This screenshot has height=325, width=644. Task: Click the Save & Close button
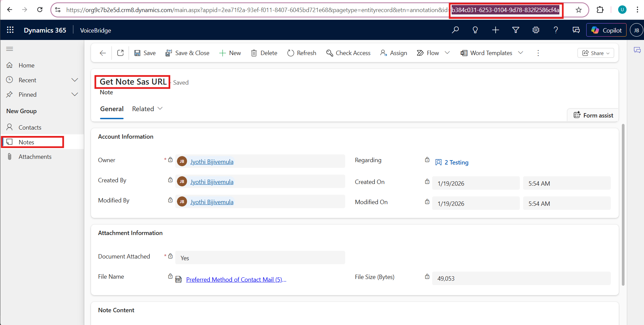pos(187,53)
